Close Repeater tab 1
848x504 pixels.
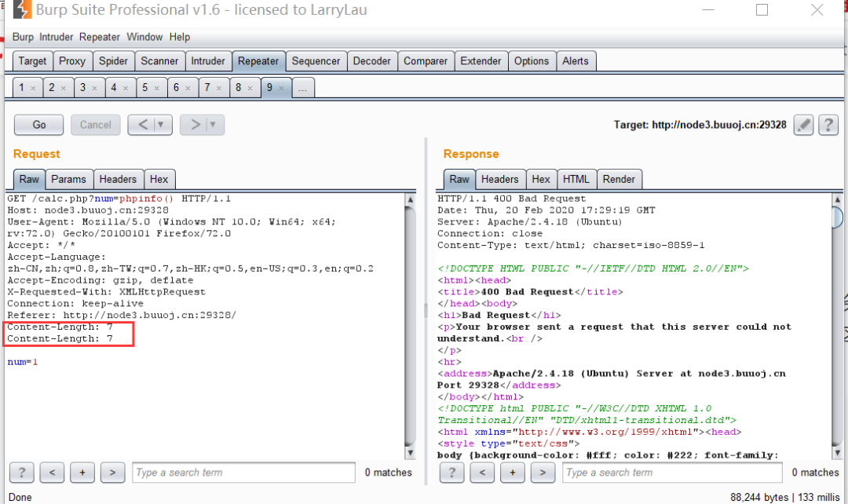tap(33, 88)
